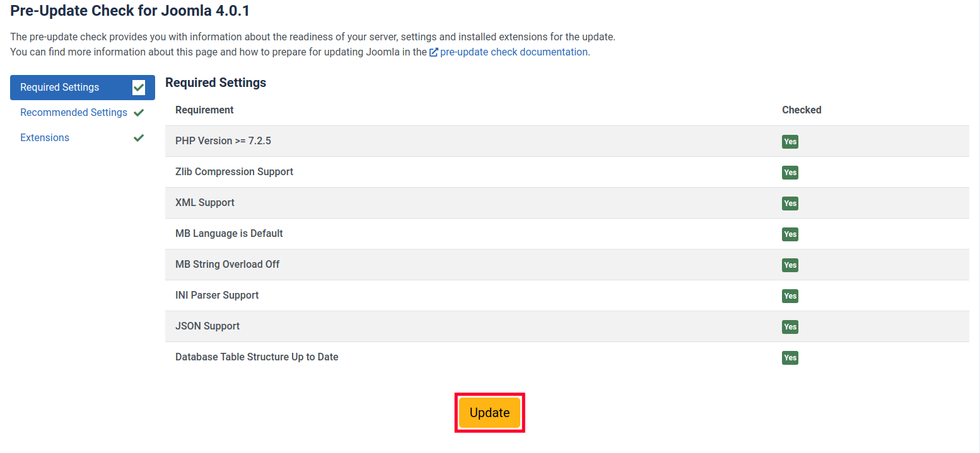Open the Extensions tab

click(45, 138)
